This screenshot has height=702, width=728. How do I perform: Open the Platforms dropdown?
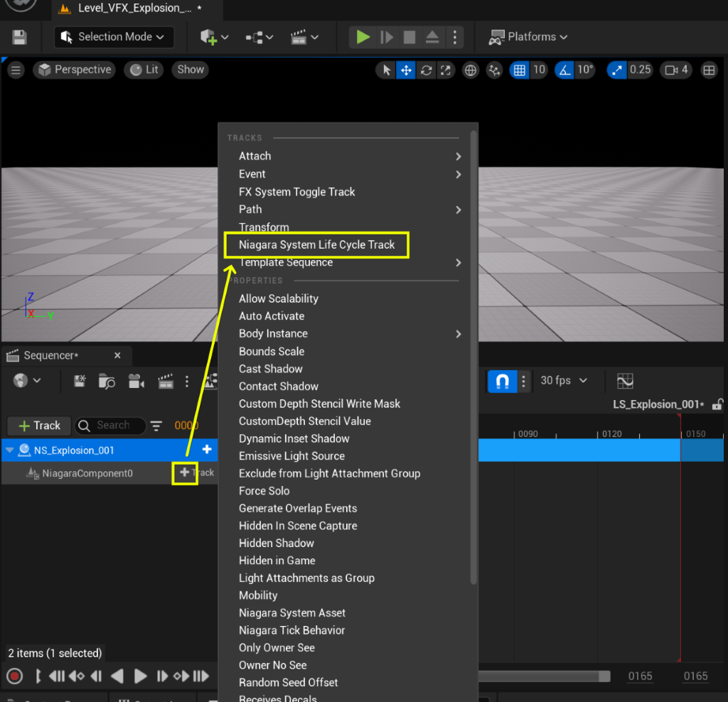click(528, 37)
